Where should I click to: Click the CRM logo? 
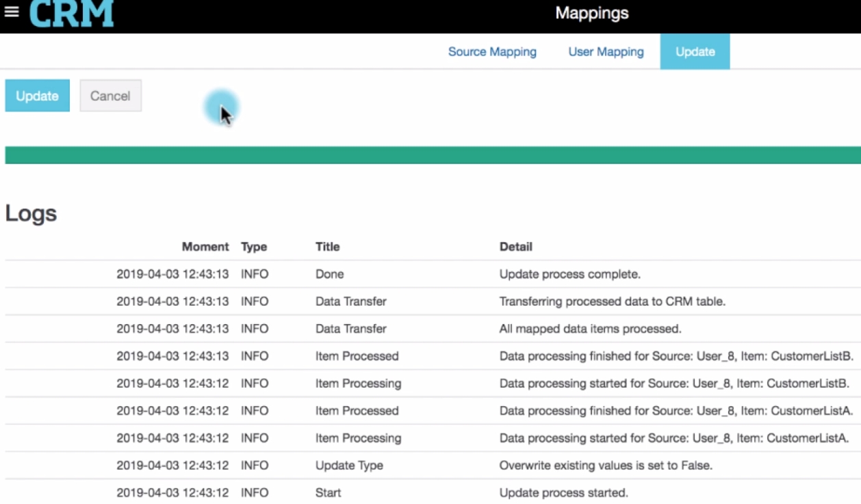(x=71, y=14)
